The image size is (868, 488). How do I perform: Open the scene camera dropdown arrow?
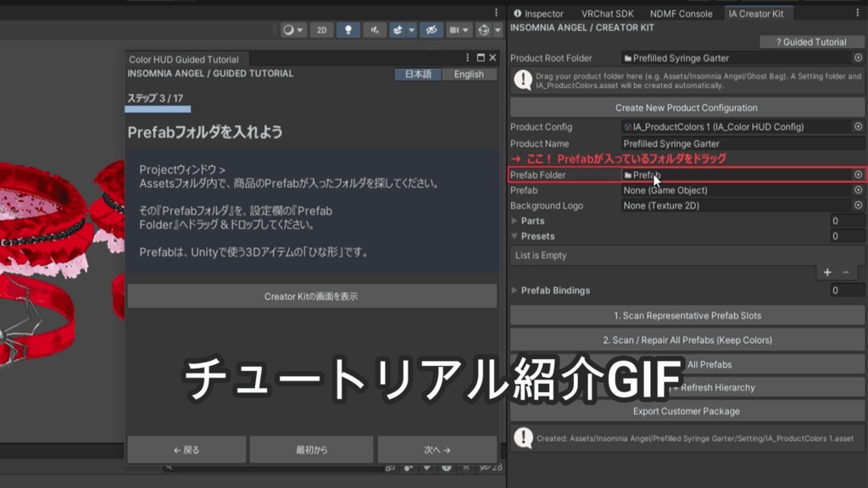(465, 30)
